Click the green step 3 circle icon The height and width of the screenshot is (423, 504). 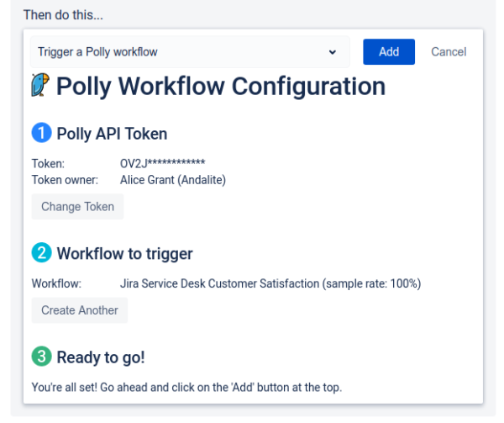(41, 356)
